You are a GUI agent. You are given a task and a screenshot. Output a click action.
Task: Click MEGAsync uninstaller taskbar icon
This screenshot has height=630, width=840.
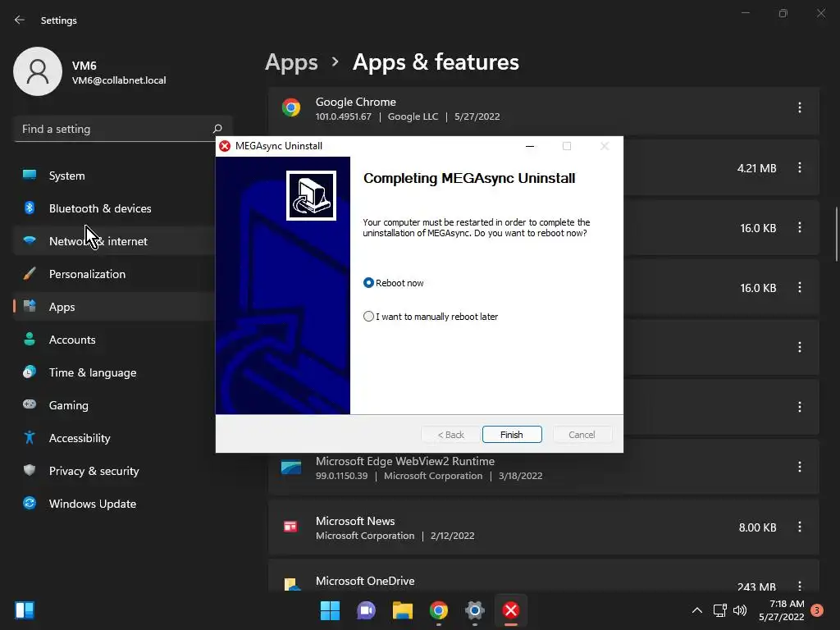(x=511, y=610)
